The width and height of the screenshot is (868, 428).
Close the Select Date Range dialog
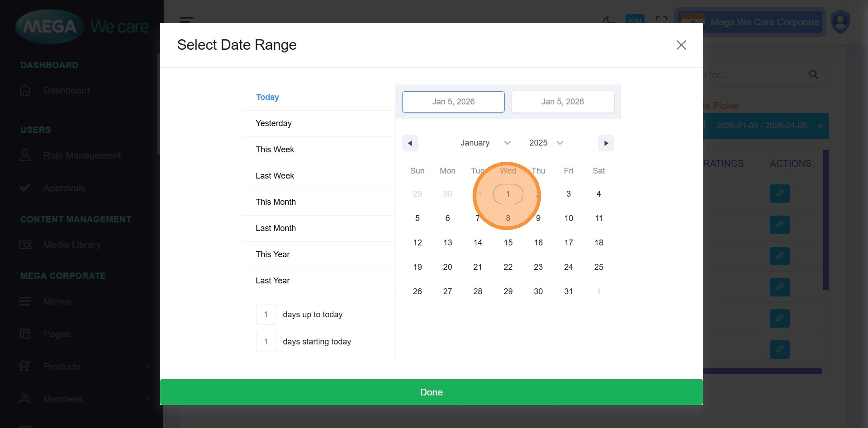[x=681, y=45]
